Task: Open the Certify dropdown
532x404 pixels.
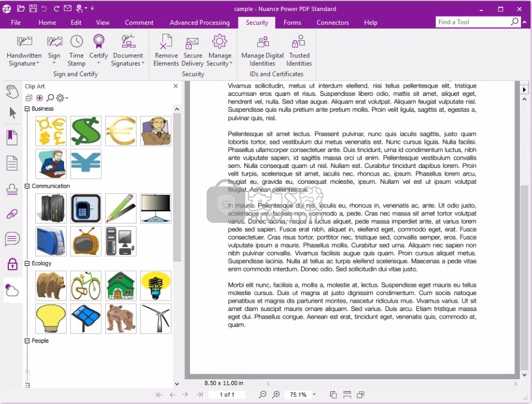Action: coord(99,63)
